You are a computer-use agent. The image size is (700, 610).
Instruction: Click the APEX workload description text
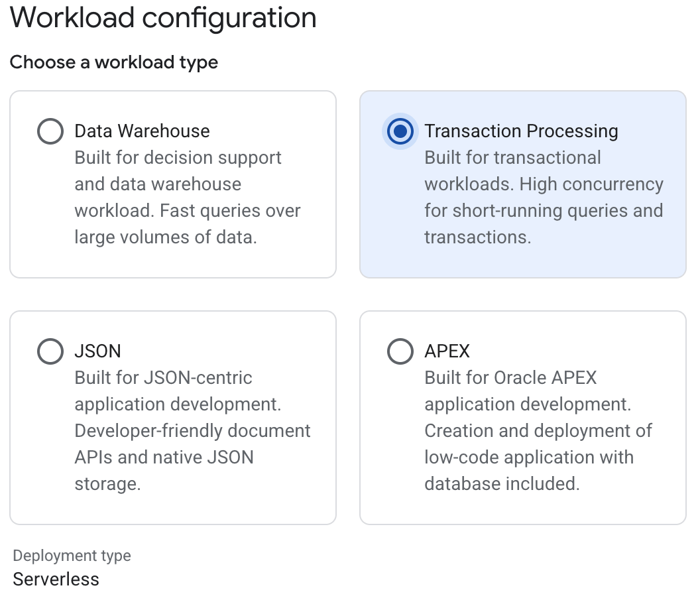pos(538,430)
